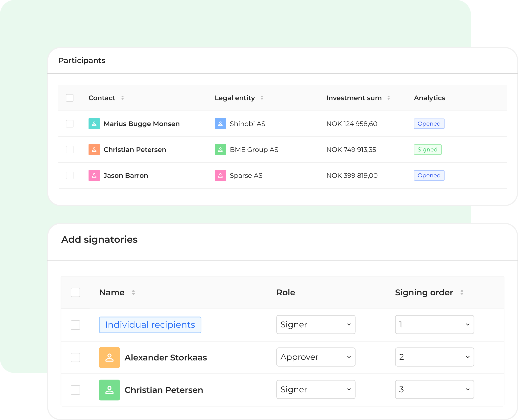Click Alexander Storkaas's orange avatar icon
Screen dimensions: 518x420
[x=109, y=357]
